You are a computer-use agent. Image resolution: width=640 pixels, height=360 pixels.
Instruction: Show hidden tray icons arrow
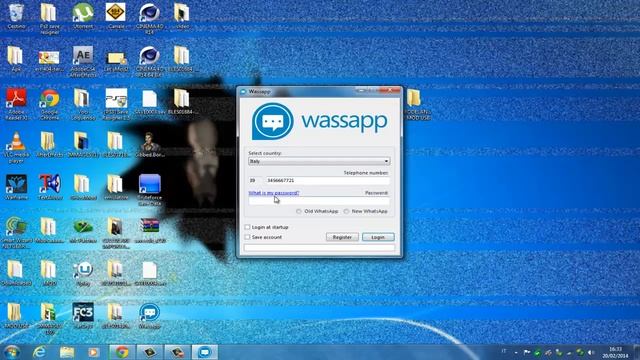[516, 352]
